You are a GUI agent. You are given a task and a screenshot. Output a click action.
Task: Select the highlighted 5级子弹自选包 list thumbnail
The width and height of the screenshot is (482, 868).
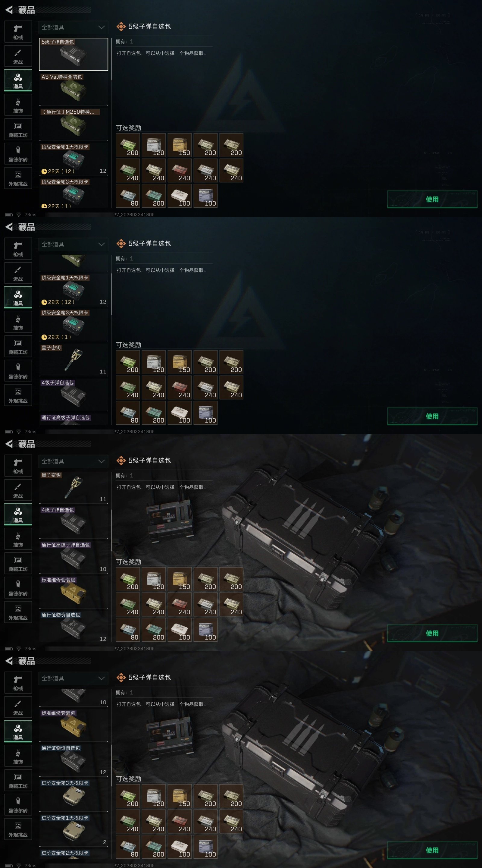(x=74, y=54)
